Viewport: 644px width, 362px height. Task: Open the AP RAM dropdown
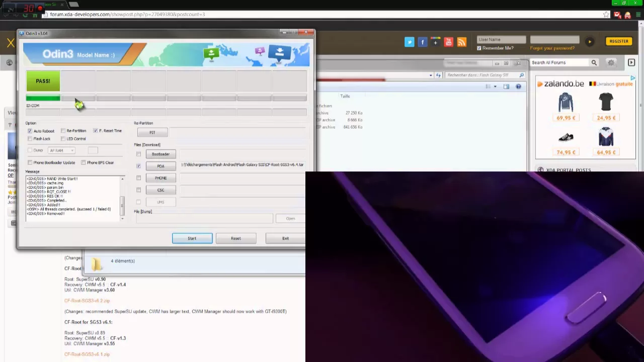point(61,150)
